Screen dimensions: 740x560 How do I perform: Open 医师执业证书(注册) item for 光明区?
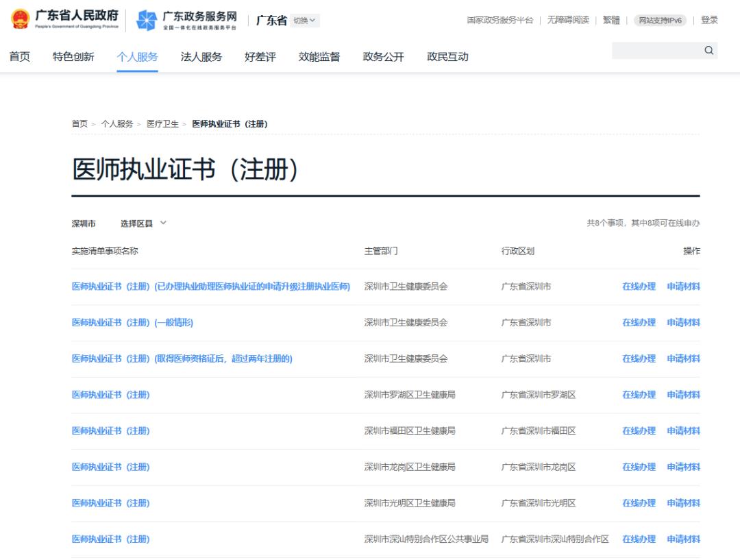click(x=110, y=503)
